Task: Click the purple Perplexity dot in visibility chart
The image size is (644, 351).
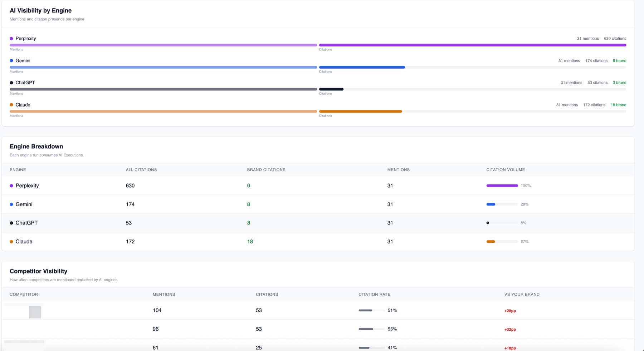Action: 11,39
